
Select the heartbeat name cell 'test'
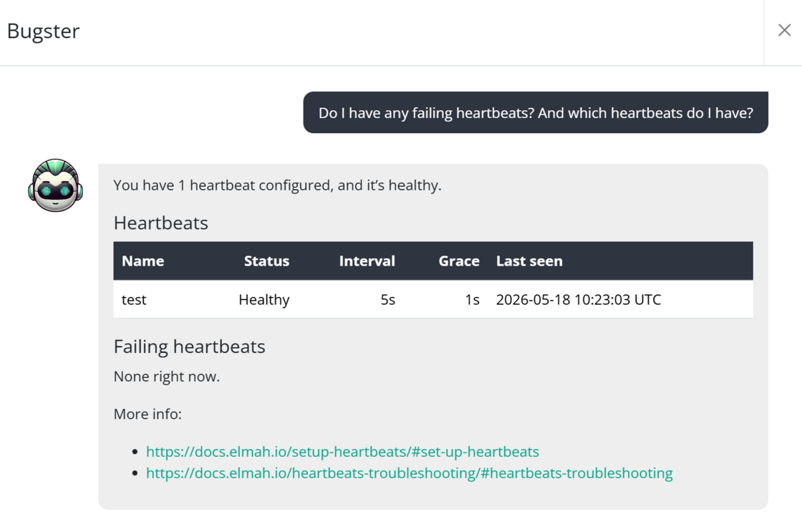[x=134, y=300]
